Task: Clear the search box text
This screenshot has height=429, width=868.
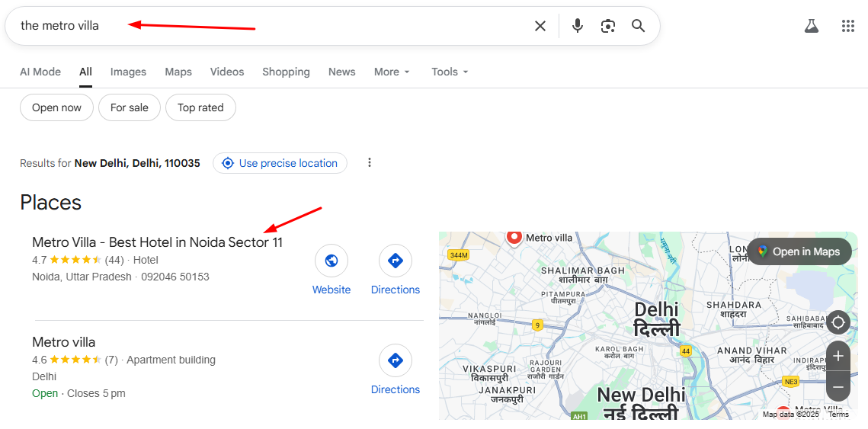Action: 540,26
